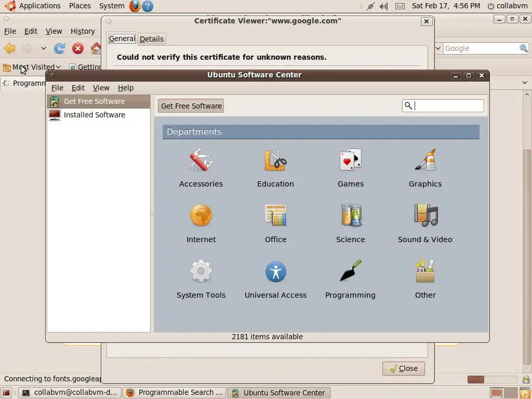Launch Firefox from top panel icon

[x=135, y=6]
